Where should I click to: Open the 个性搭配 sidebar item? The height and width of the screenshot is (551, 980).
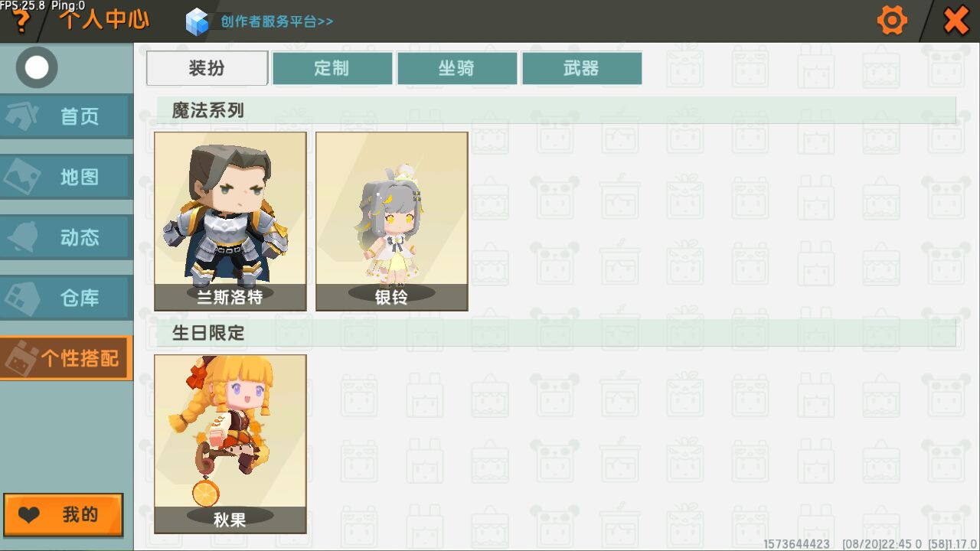pyautogui.click(x=66, y=358)
